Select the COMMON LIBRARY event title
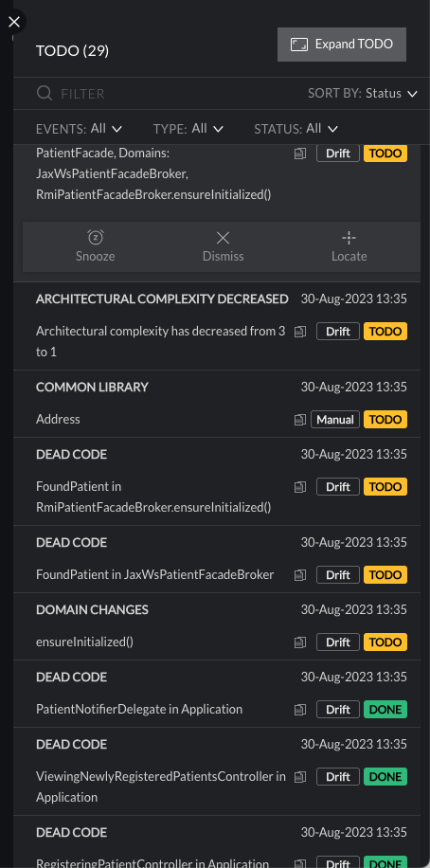 click(x=92, y=388)
